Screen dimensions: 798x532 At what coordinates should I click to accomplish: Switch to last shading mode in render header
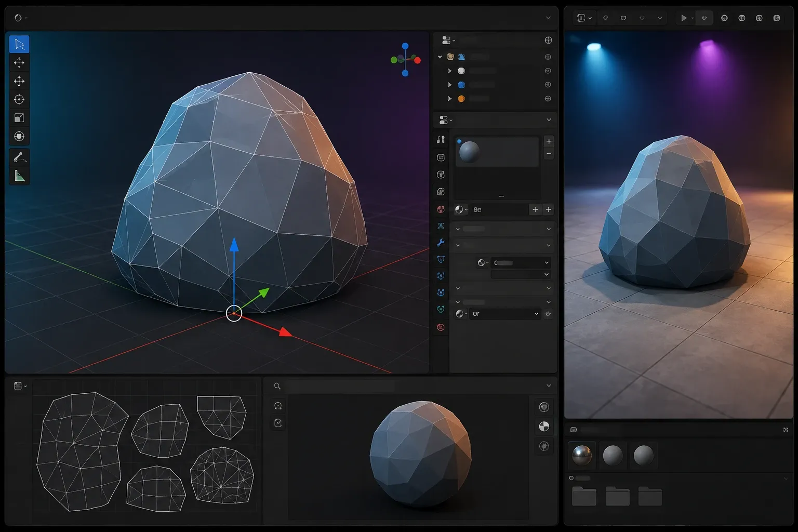click(x=777, y=18)
